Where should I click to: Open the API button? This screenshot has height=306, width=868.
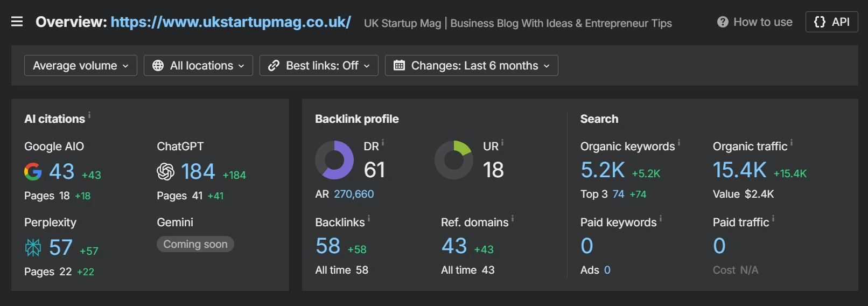[x=831, y=22]
